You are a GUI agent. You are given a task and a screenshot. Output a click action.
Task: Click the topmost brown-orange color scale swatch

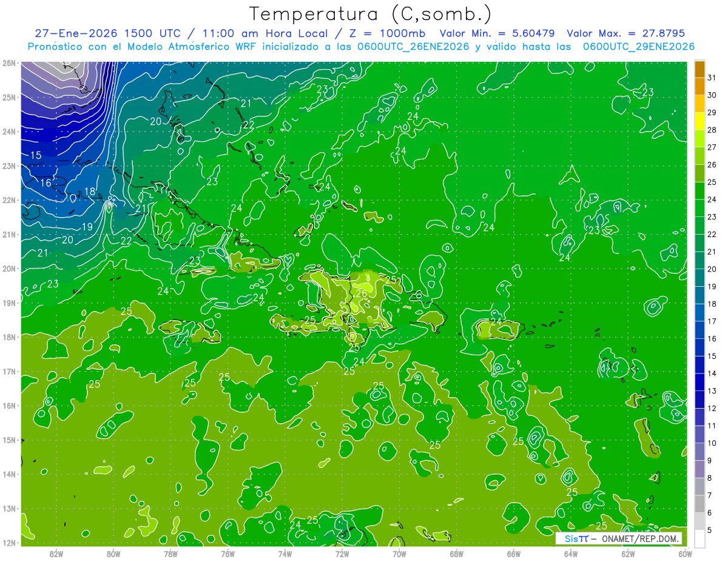pos(699,69)
